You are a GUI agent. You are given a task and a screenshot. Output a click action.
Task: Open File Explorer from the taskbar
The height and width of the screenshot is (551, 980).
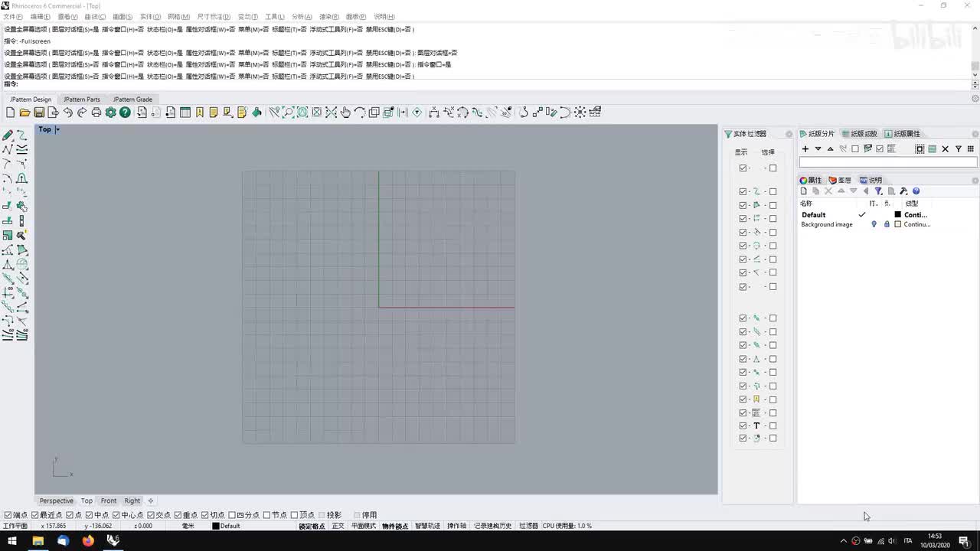pos(38,541)
